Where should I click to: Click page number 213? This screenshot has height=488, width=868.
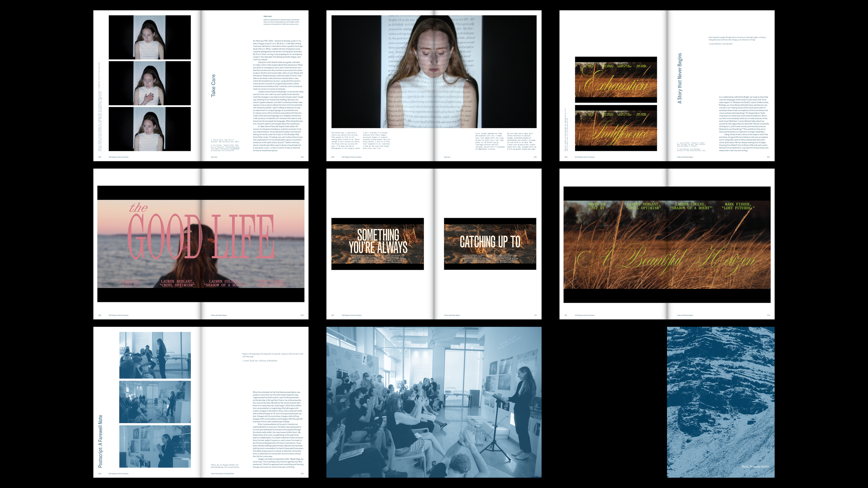(768, 315)
